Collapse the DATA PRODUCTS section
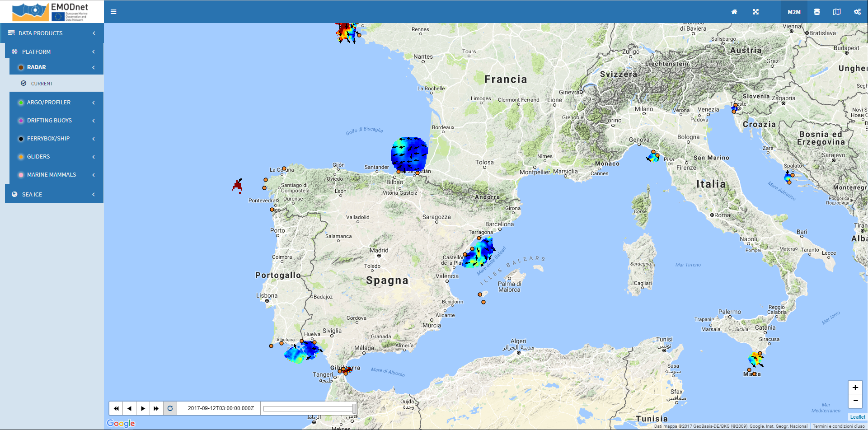This screenshot has width=868, height=430. click(x=52, y=33)
